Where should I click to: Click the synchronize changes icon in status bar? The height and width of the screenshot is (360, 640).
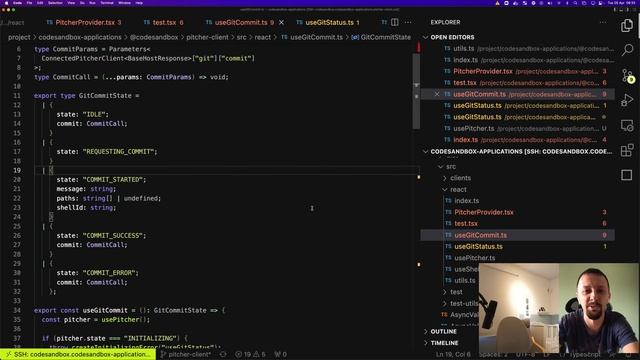coord(223,354)
